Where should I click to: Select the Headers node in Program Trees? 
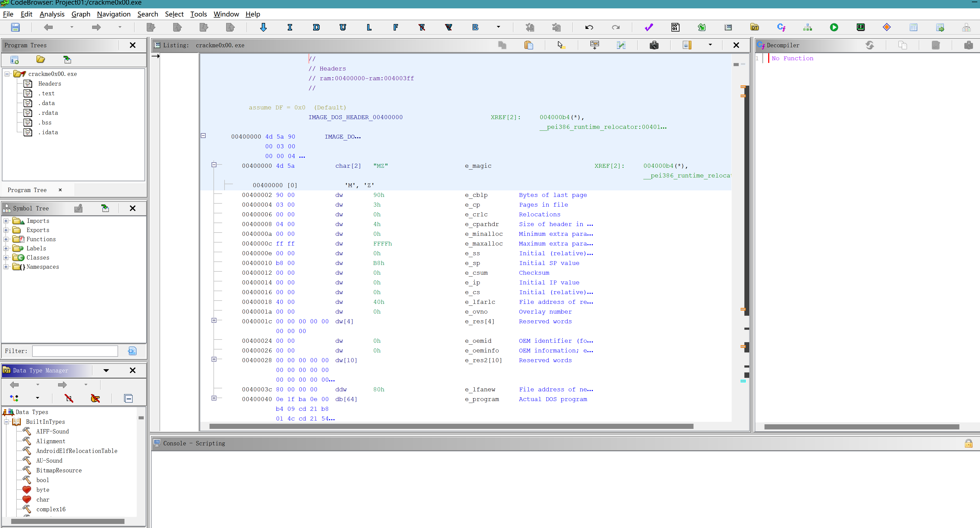[49, 83]
